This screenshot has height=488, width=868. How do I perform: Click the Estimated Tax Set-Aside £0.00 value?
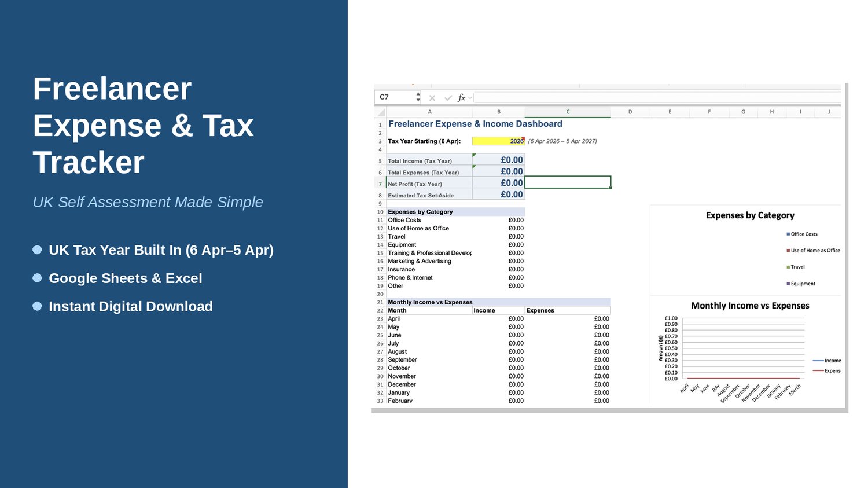(499, 195)
